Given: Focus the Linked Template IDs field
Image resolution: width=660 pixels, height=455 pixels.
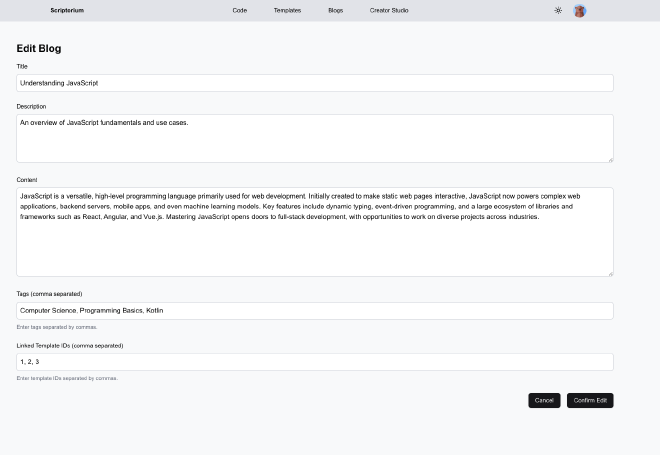Looking at the screenshot, I should pyautogui.click(x=315, y=362).
